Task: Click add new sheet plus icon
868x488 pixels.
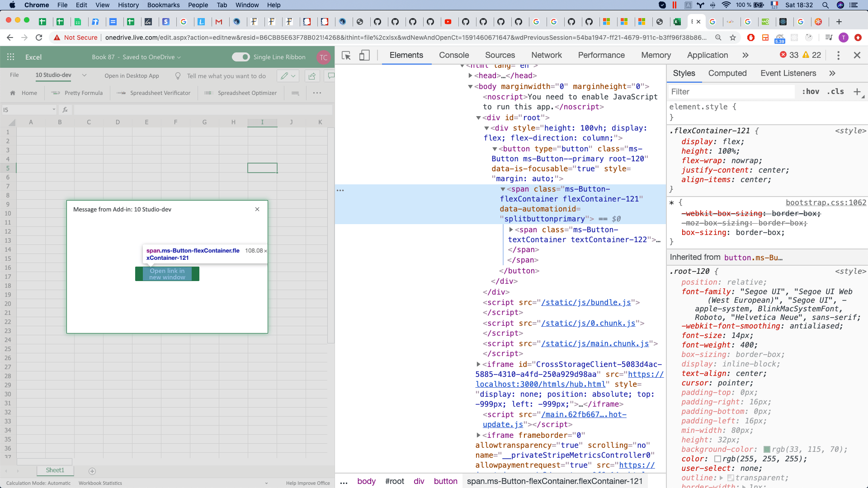Action: click(92, 471)
